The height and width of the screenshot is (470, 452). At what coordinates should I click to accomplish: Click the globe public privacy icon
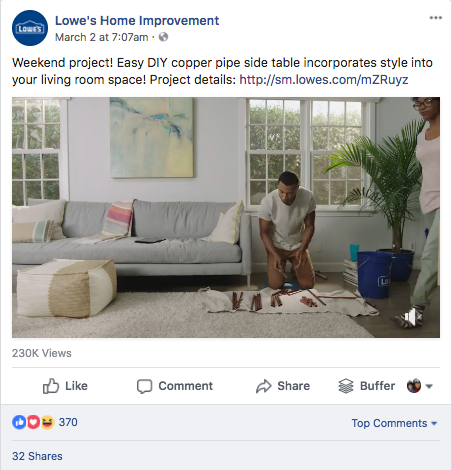[x=163, y=37]
